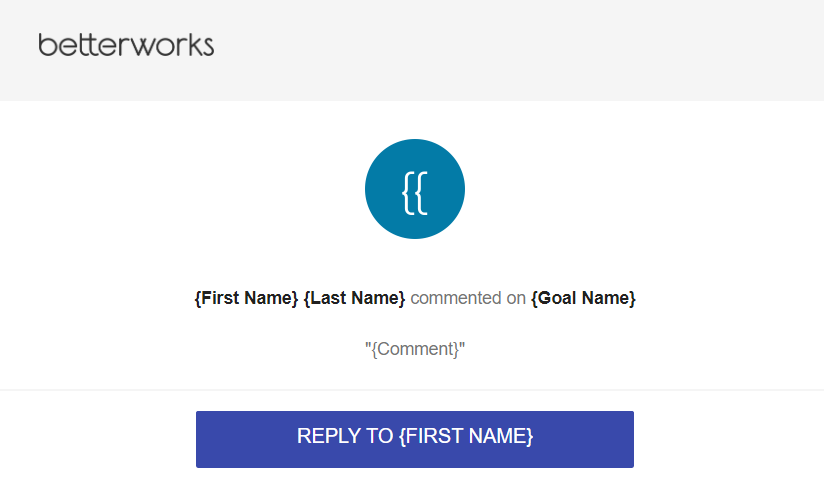The image size is (824, 477).
Task: Open the {Goal Name} goal link
Action: [x=583, y=298]
